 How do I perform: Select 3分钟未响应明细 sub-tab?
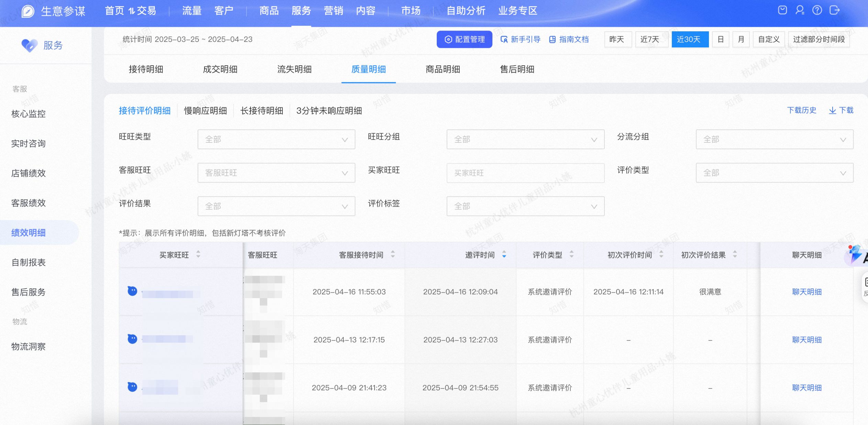click(329, 111)
